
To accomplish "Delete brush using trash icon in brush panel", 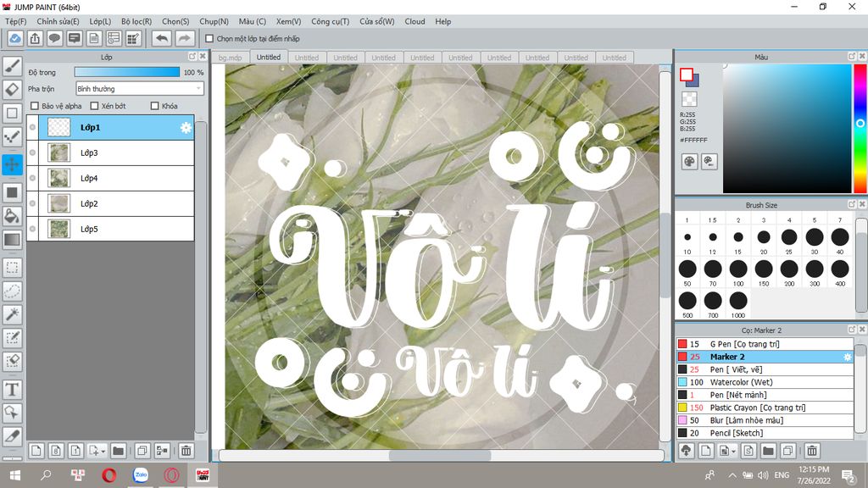I will click(812, 451).
